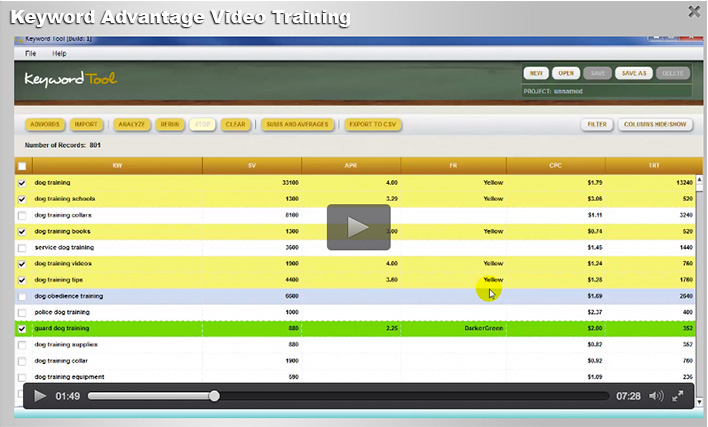Uncheck the 'dog training tips' checkbox
Viewport: 708px width, 427px height.
(22, 280)
